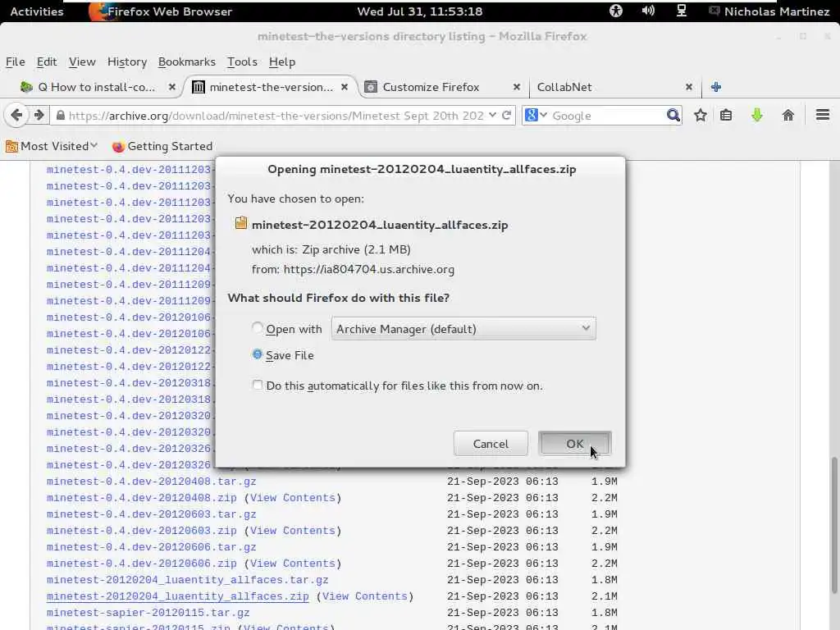840x630 pixels.
Task: Click minetest-0.4.dev-20120408.zip link
Action: point(141,498)
